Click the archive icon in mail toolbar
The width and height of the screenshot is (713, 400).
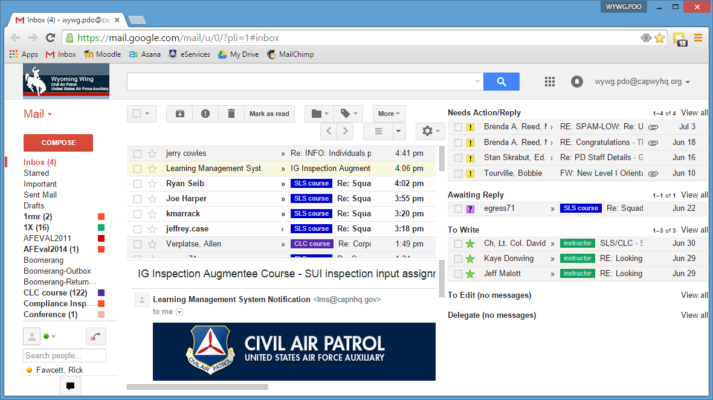[180, 114]
